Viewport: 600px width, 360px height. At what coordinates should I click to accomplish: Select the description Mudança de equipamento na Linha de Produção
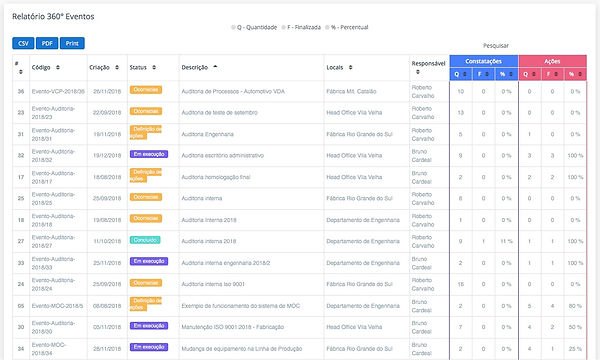coord(242,349)
